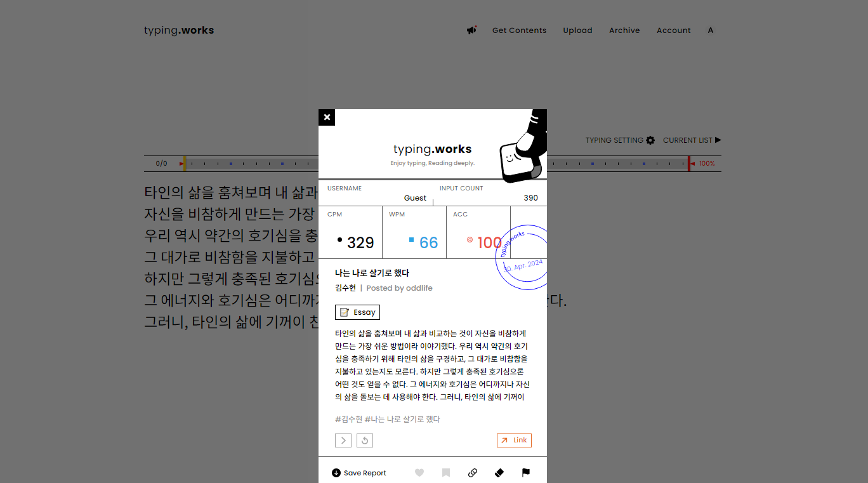Copy link with chain icon
This screenshot has height=483, width=868.
point(473,473)
